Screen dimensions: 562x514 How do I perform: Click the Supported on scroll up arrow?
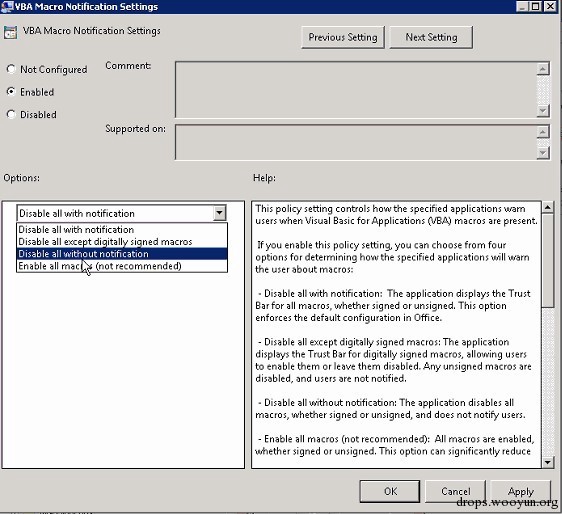coord(543,132)
